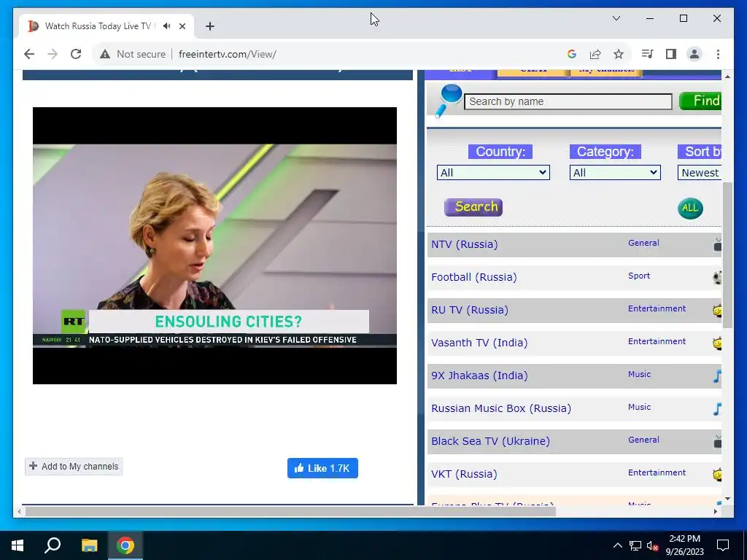The image size is (747, 560).
Task: Open the Category dropdown
Action: click(x=615, y=172)
